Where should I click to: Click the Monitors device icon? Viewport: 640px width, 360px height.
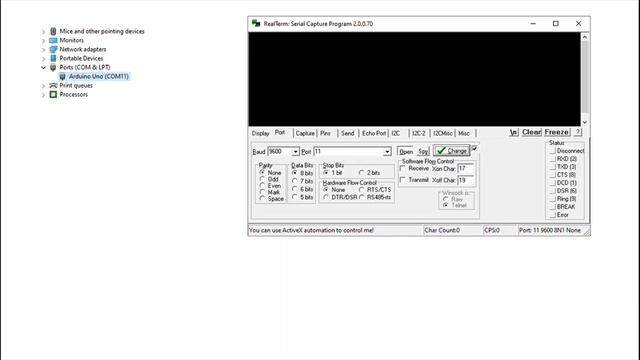point(53,40)
